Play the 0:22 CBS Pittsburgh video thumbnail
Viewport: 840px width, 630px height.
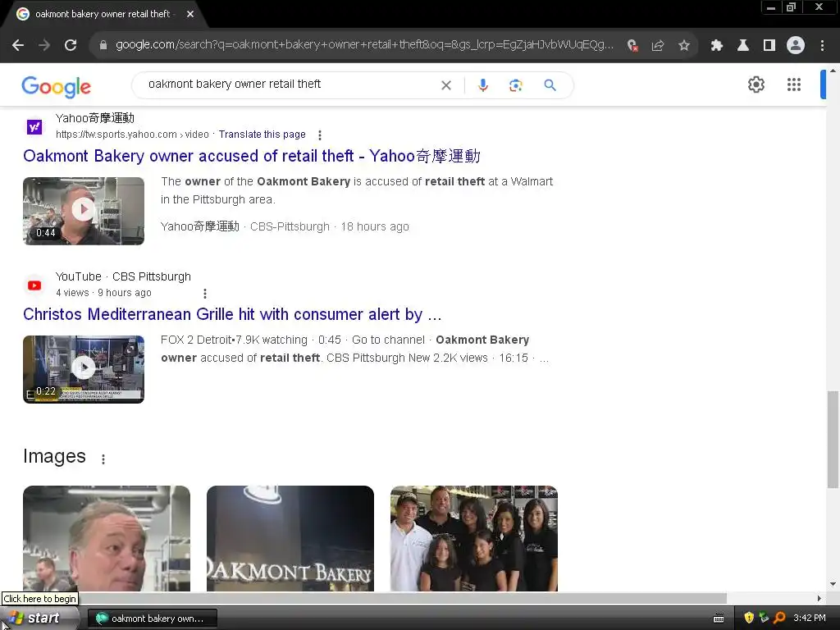click(x=84, y=369)
